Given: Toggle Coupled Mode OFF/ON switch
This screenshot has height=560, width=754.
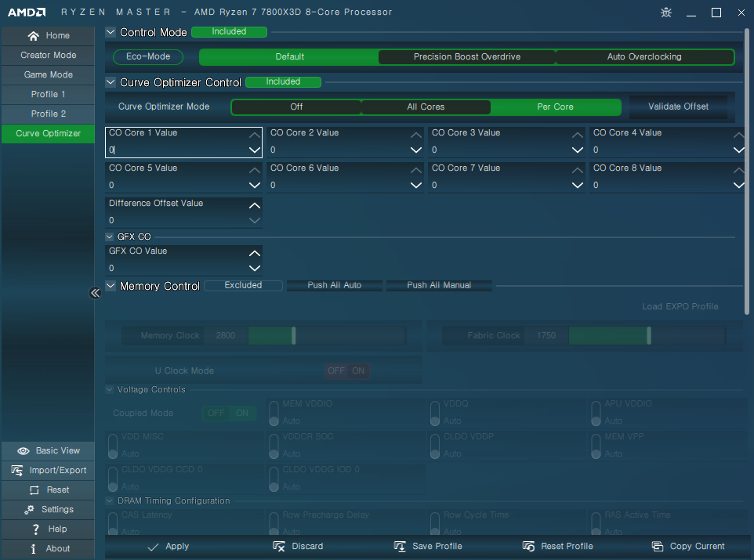Looking at the screenshot, I should (229, 413).
